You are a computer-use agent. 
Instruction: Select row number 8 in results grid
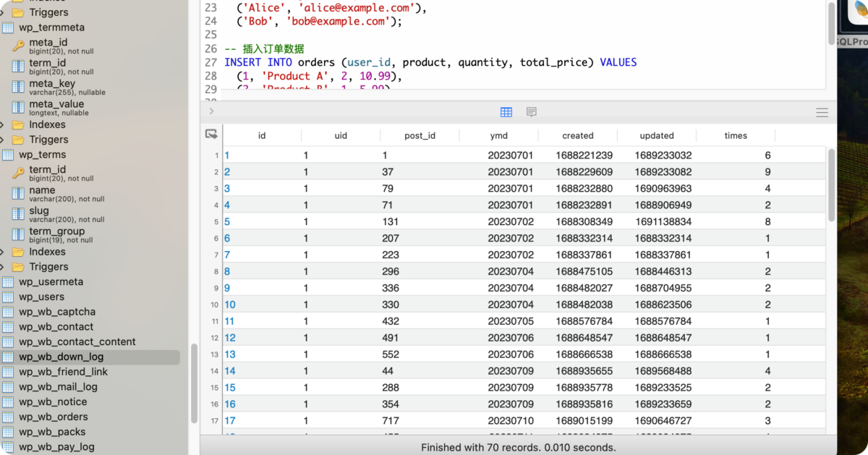[x=216, y=272]
